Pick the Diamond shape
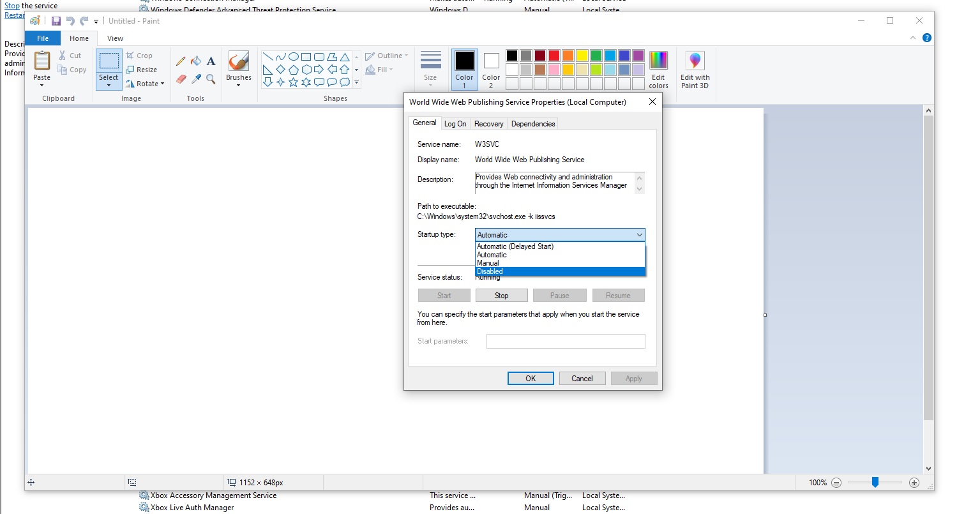 (280, 70)
